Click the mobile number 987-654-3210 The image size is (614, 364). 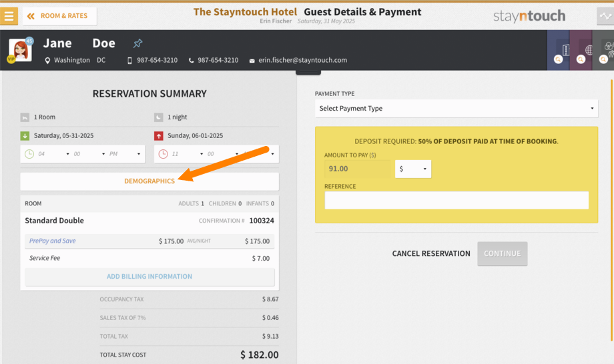157,60
